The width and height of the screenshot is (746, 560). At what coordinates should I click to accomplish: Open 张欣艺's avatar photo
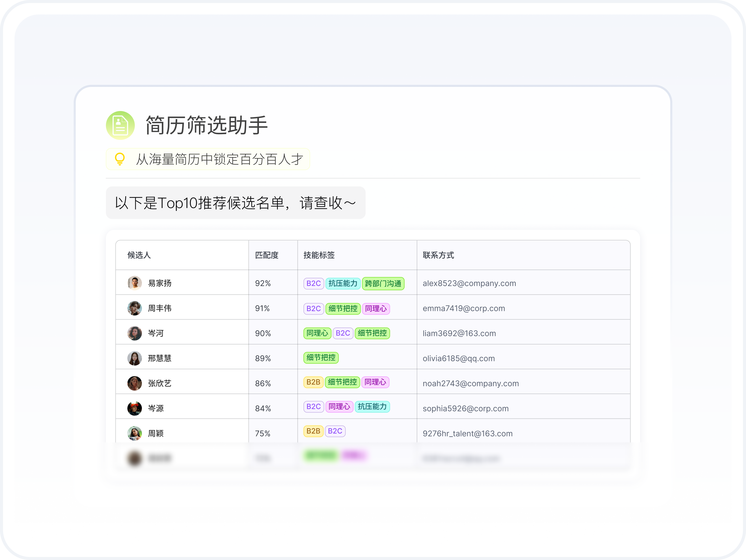click(x=135, y=383)
